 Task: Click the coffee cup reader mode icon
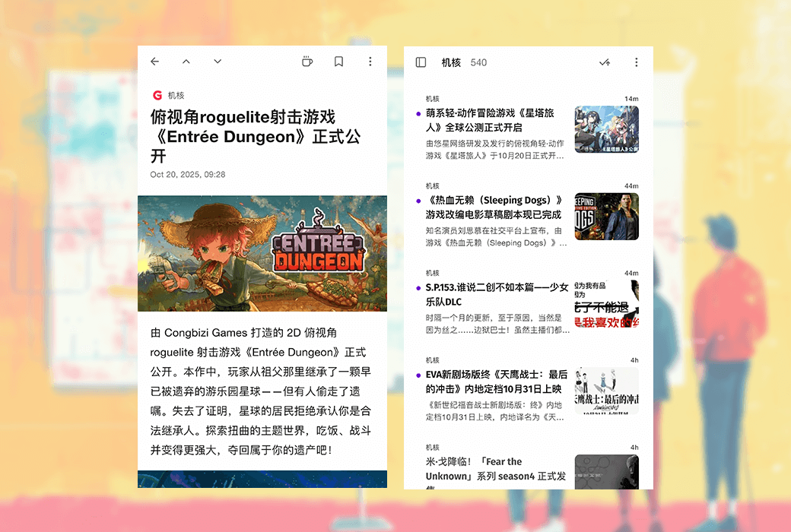[x=307, y=62]
